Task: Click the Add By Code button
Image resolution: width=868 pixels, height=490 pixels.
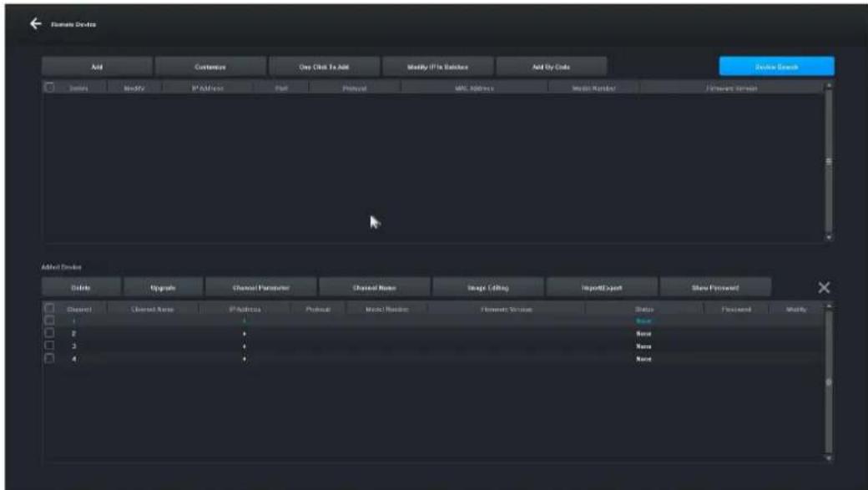Action: [552, 67]
